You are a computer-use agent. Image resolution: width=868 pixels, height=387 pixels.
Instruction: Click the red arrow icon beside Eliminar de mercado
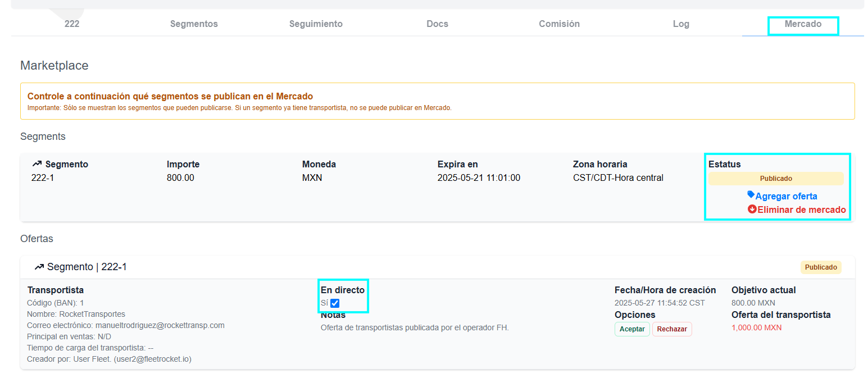pos(752,209)
